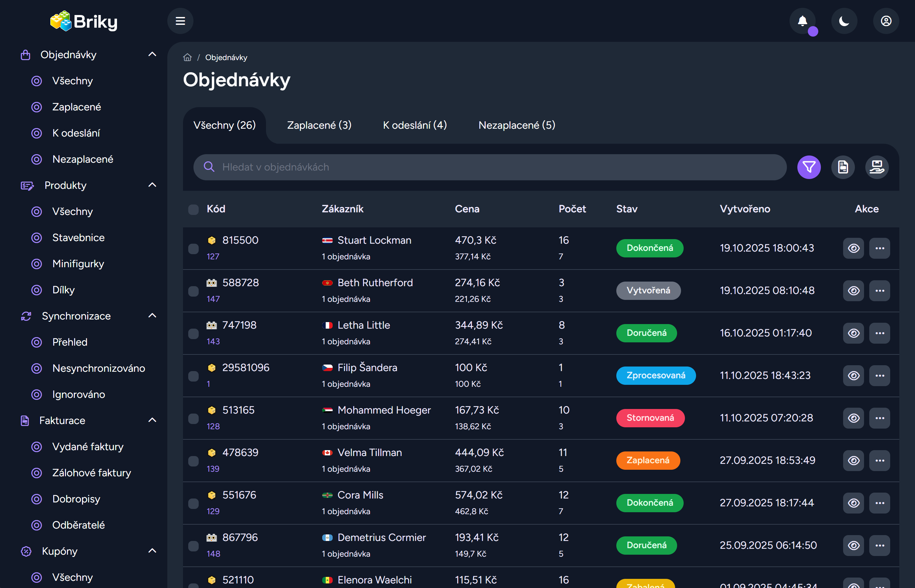This screenshot has width=915, height=588.
Task: Open more actions for order 588728
Action: tap(879, 290)
